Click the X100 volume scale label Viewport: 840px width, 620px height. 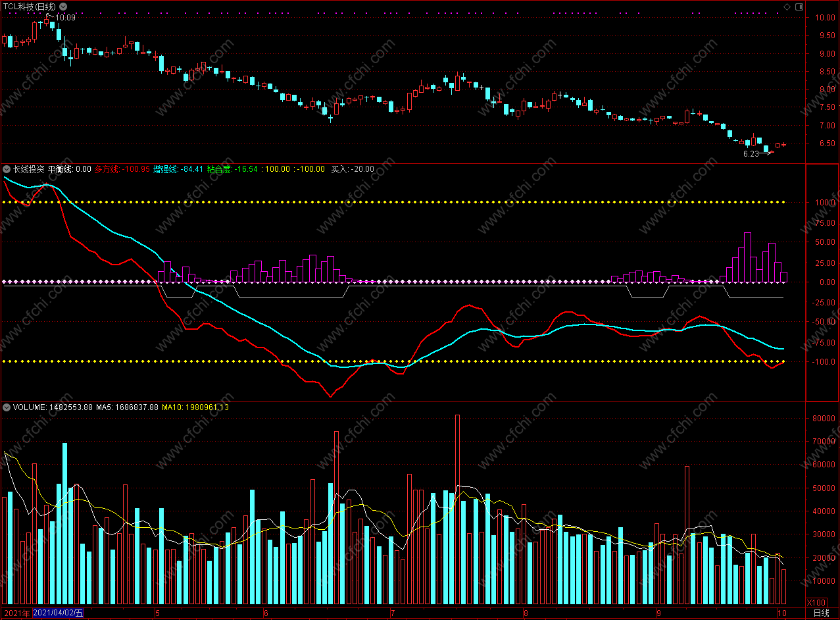[x=816, y=602]
